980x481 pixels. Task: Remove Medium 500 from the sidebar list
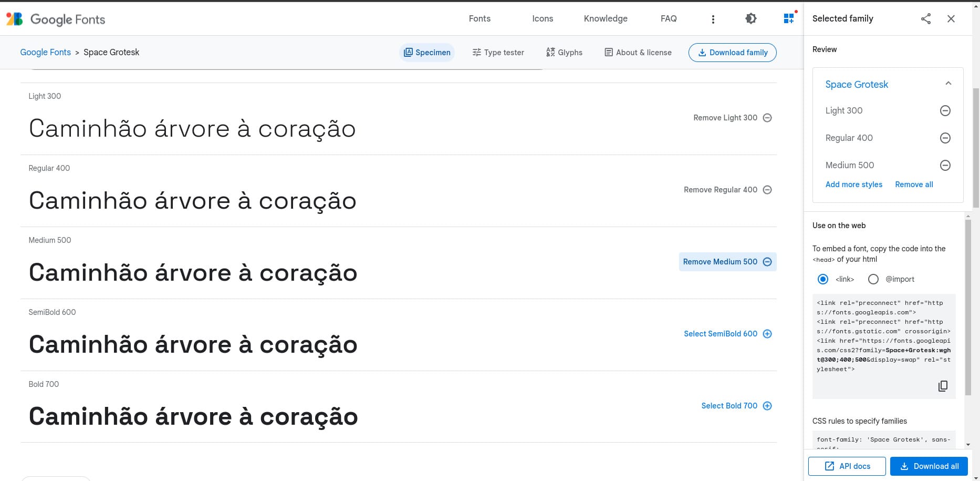(x=945, y=165)
